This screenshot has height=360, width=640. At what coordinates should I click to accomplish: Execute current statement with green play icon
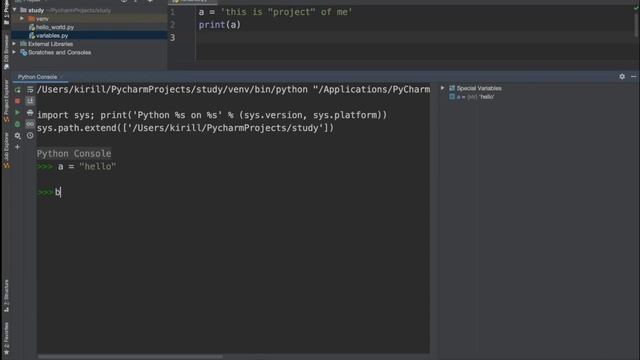pos(18,112)
